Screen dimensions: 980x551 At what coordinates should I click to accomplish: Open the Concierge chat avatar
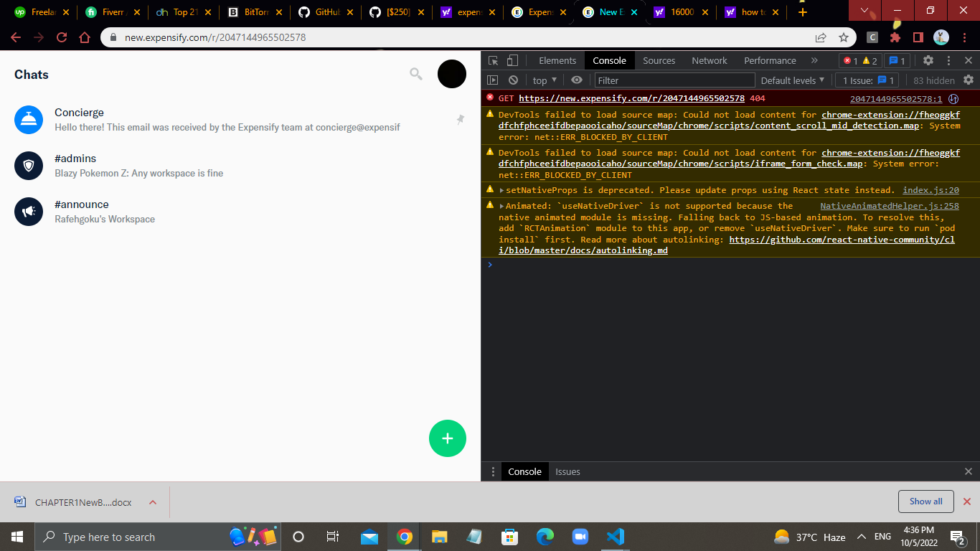pos(29,120)
